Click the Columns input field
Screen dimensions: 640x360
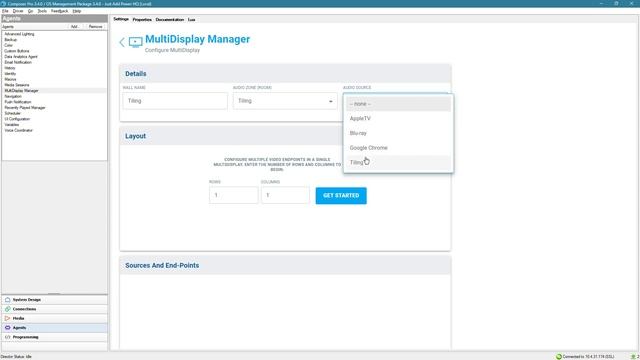285,195
